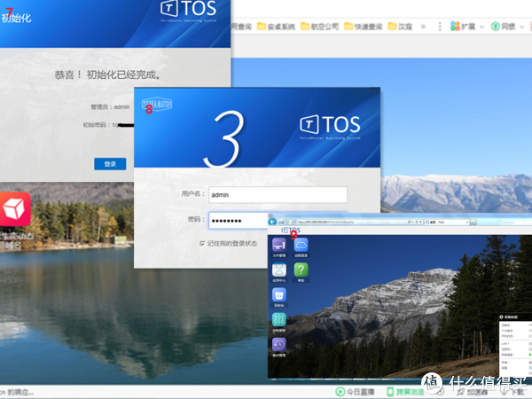Click the password input field
Viewport: 532px width, 399px height.
click(239, 219)
